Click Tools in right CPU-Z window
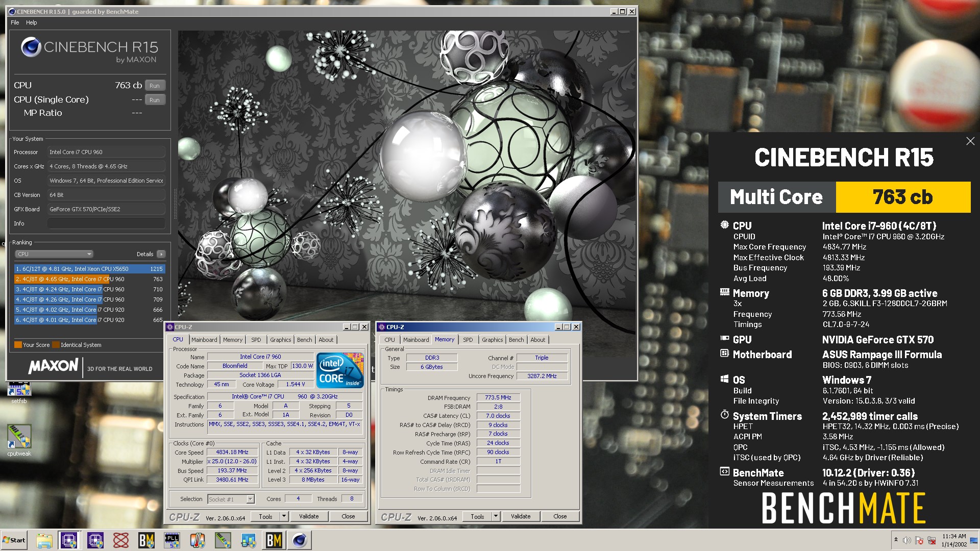This screenshot has width=980, height=551. [477, 516]
